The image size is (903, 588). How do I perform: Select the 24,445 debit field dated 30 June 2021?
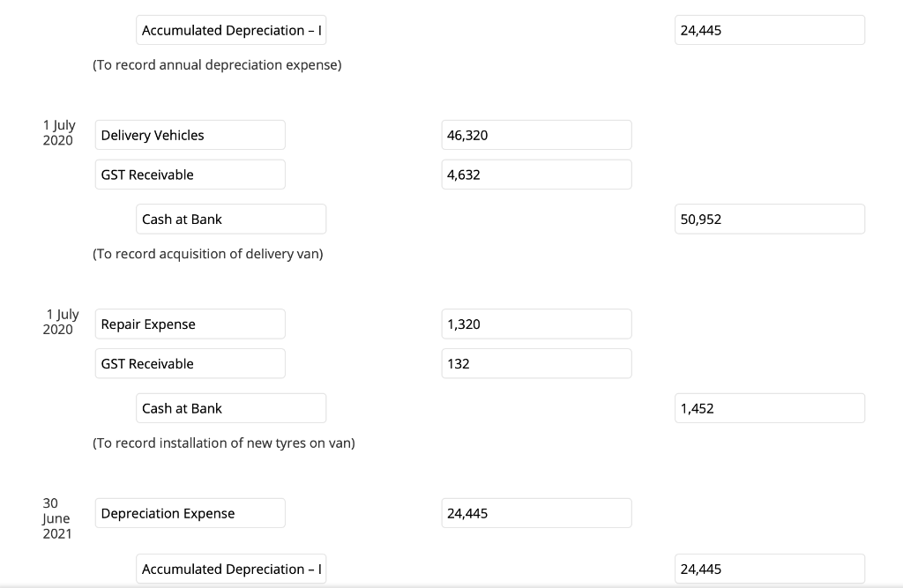pos(536,513)
